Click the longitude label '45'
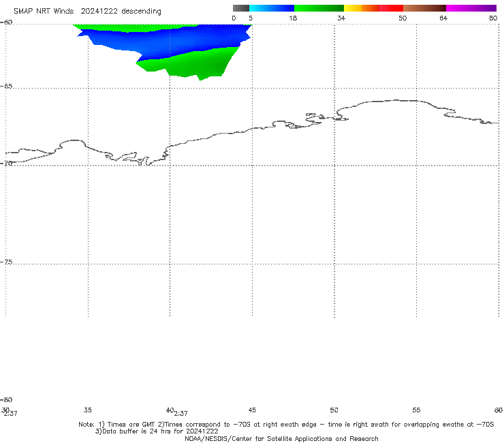This screenshot has width=504, height=443. [252, 410]
